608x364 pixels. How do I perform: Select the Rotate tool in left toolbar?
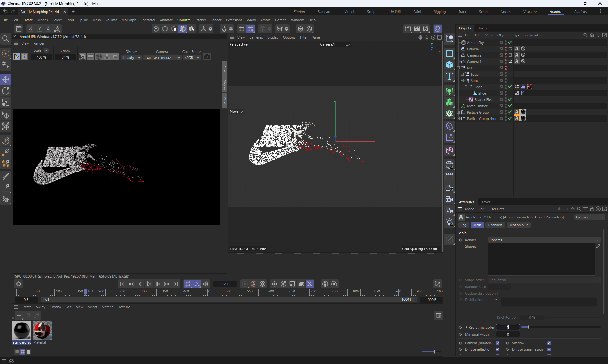point(6,91)
